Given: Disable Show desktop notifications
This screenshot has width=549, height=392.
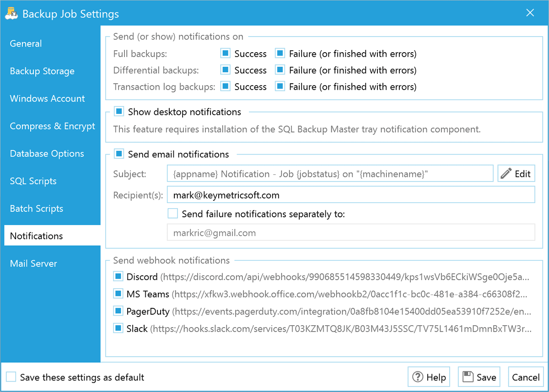Looking at the screenshot, I should click(119, 112).
